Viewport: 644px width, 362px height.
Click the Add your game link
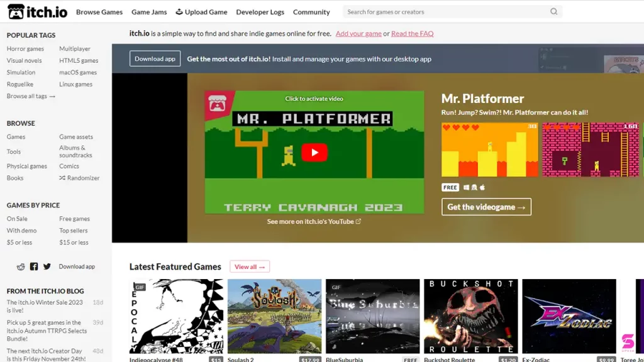358,34
